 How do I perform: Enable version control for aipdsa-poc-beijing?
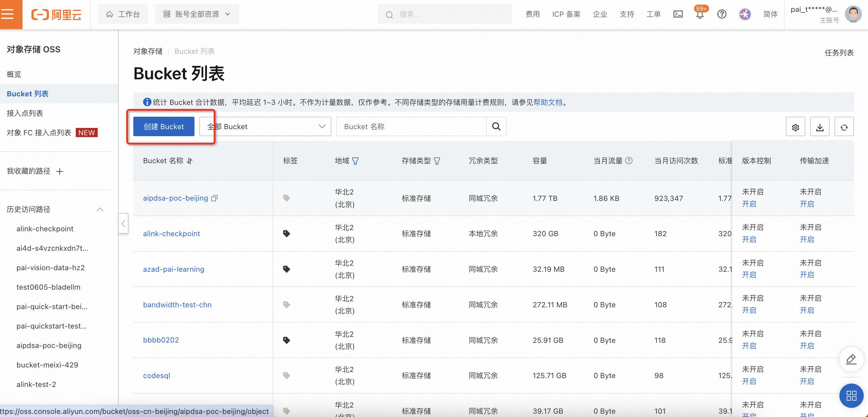749,204
